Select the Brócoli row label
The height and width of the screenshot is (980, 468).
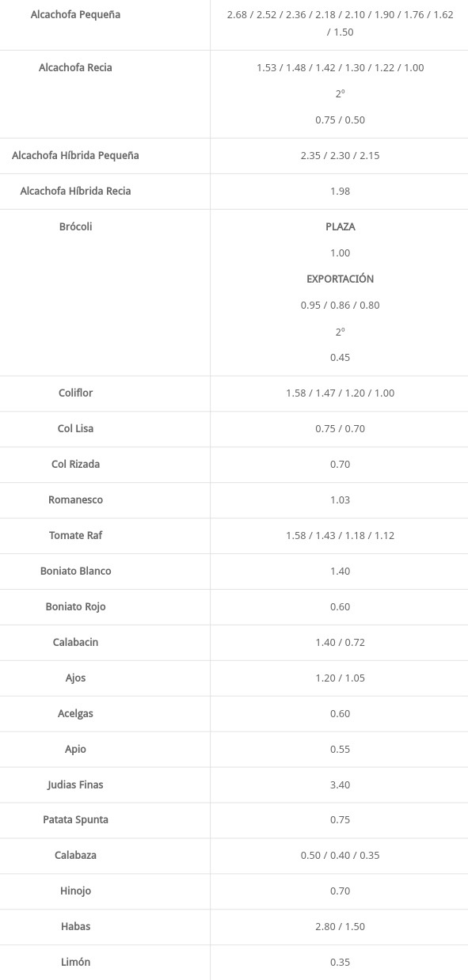click(x=76, y=227)
